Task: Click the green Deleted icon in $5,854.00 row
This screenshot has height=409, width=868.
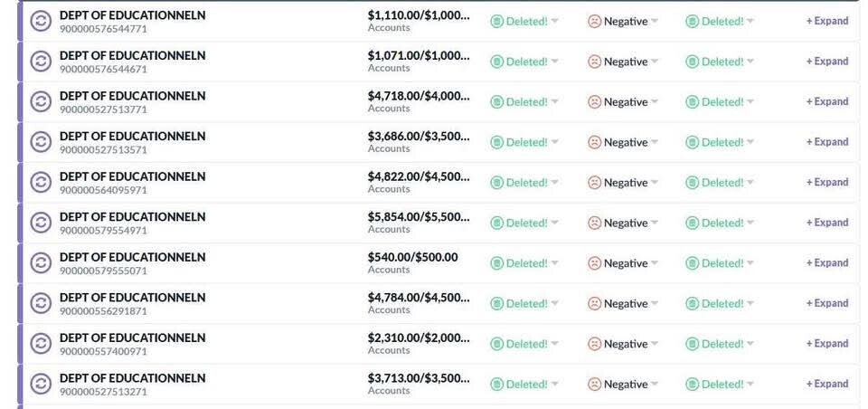Action: 496,223
